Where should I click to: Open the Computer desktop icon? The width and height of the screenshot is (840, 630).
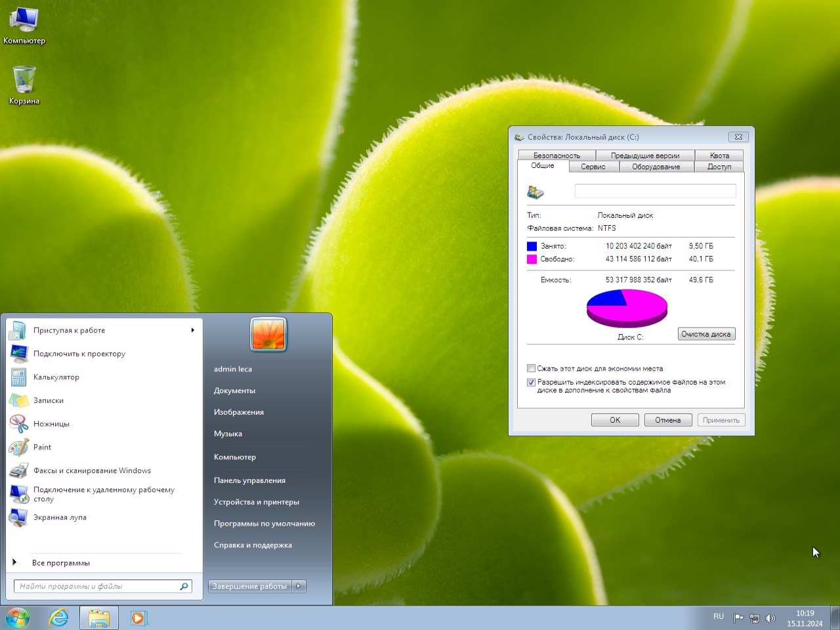[x=24, y=26]
